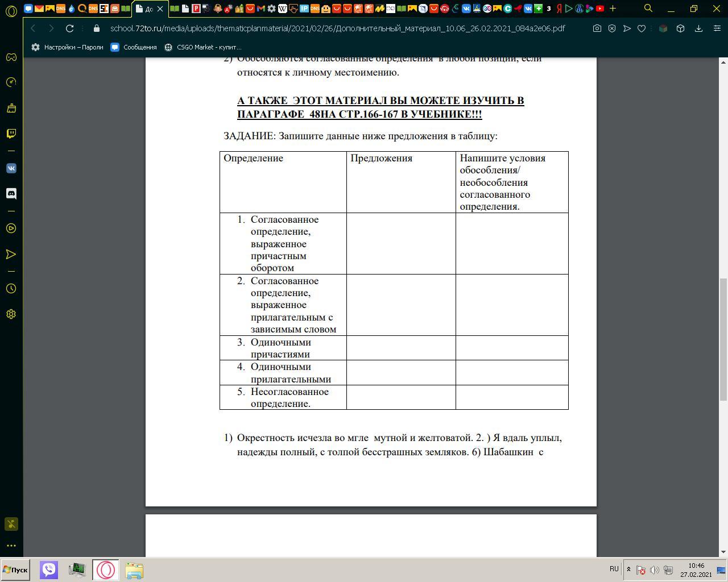Open Settings gear in sidebar
The height and width of the screenshot is (582, 728).
11,314
